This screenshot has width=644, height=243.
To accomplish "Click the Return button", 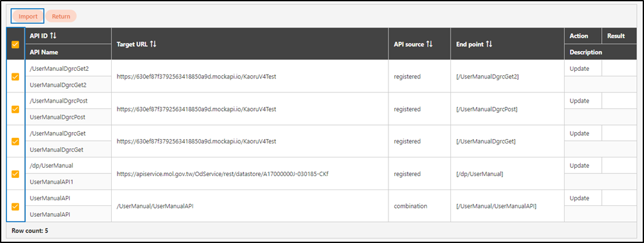I will (61, 17).
